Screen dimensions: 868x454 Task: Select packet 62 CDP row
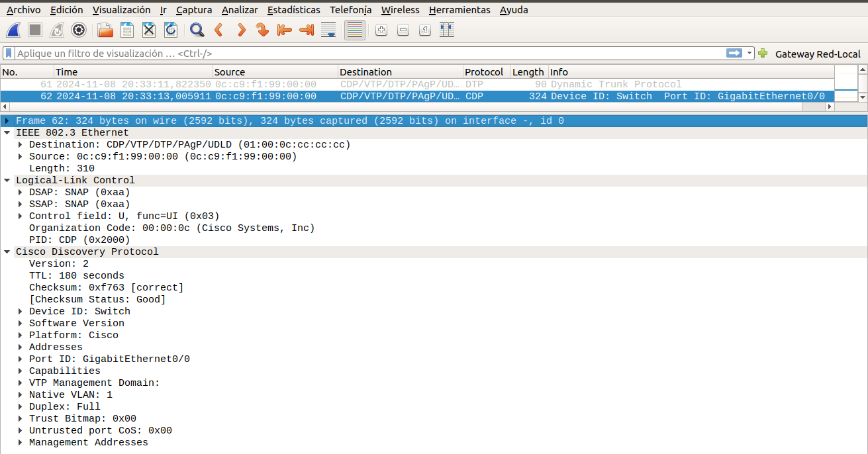[417, 97]
